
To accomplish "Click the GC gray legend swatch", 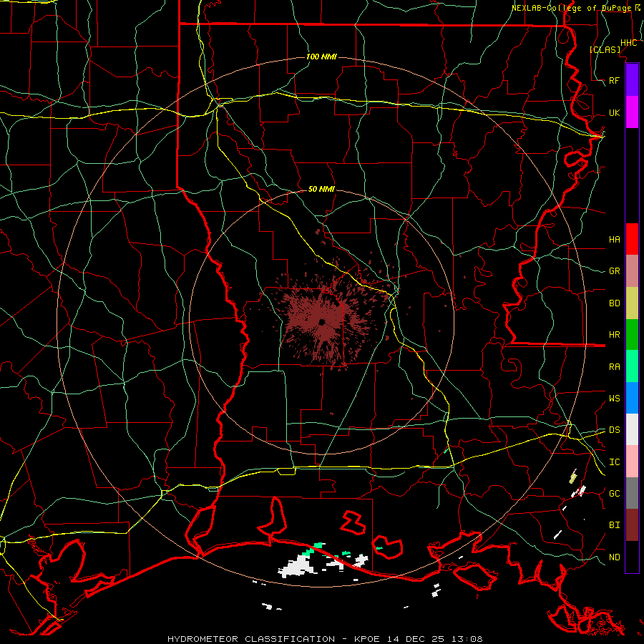I will [x=632, y=493].
